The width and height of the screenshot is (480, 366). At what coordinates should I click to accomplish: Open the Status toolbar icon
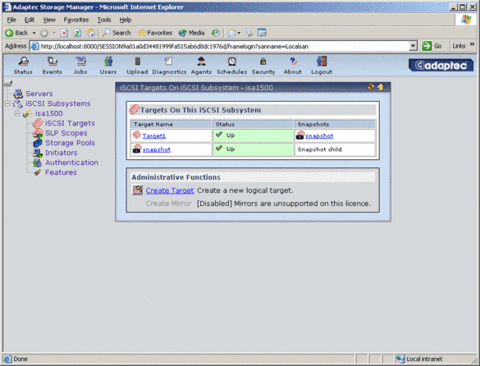pos(23,62)
